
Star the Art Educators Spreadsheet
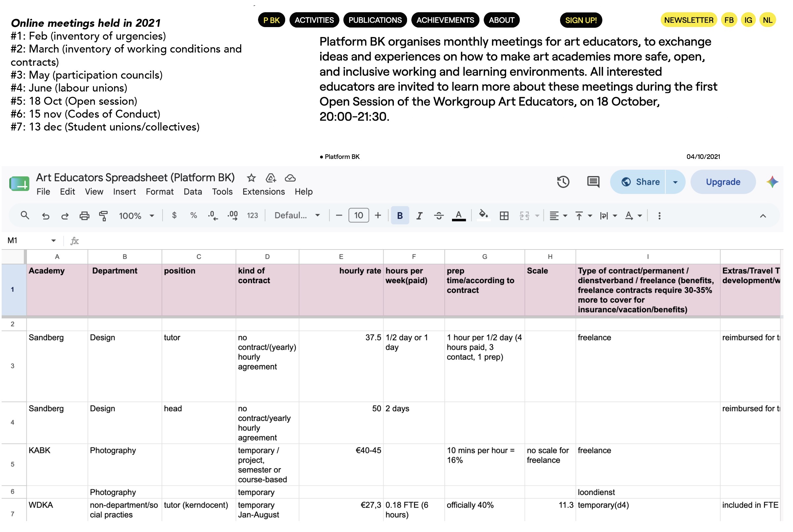click(x=251, y=178)
